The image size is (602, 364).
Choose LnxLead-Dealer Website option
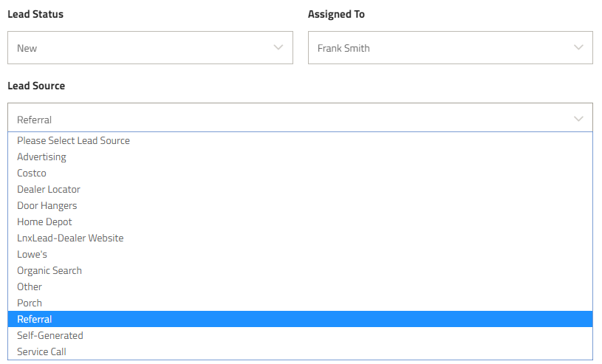tap(300, 238)
